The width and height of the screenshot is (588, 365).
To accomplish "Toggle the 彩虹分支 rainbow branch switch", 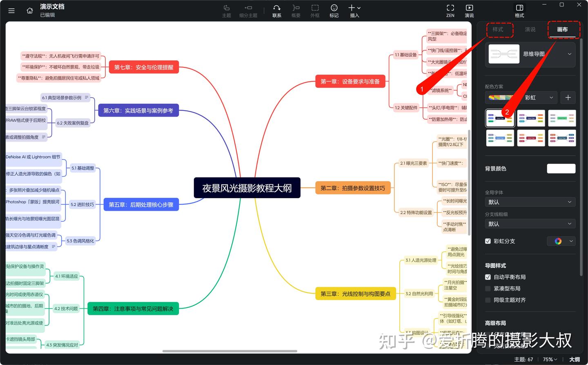I will point(488,241).
